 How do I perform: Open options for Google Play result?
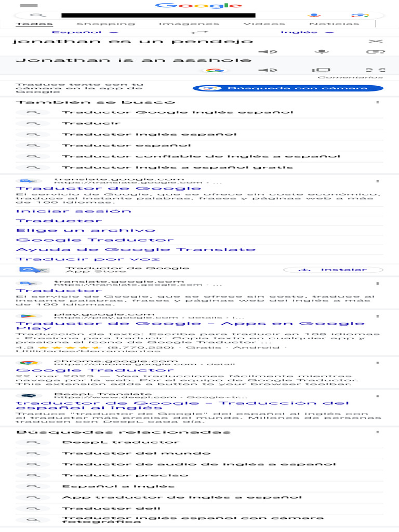pyautogui.click(x=378, y=316)
